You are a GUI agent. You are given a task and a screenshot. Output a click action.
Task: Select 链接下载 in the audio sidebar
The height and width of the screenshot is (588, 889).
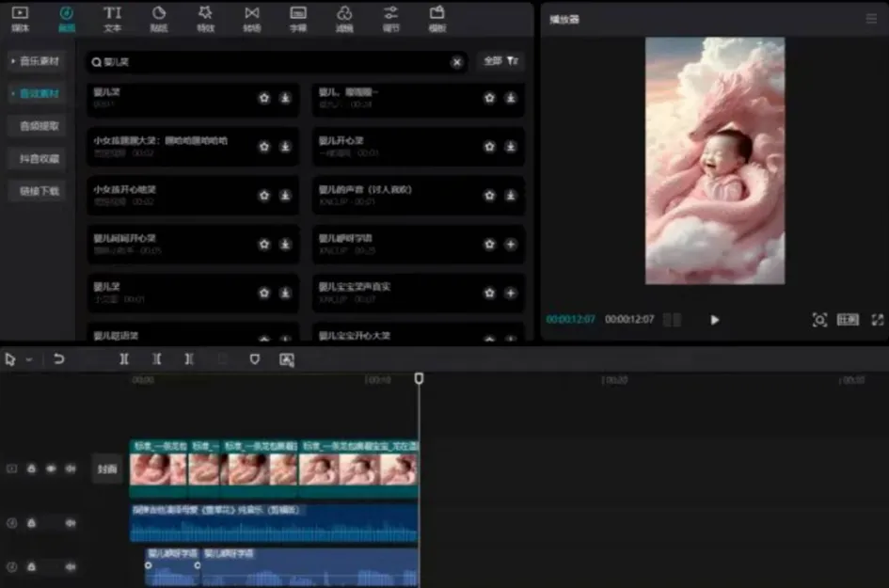click(40, 191)
